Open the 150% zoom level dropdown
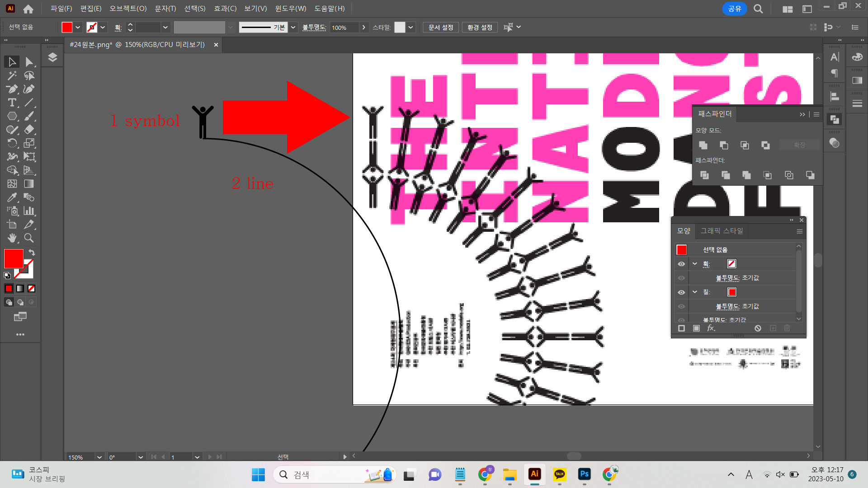This screenshot has width=868, height=488. coord(99,457)
